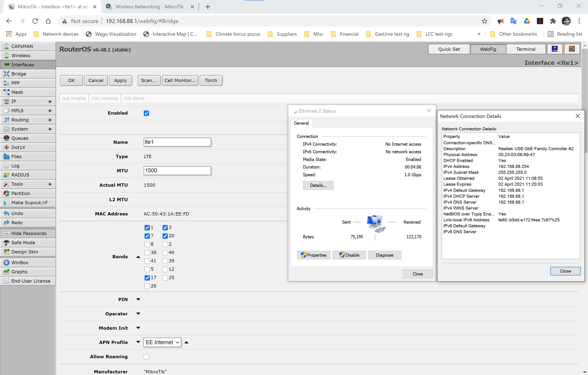Open the Design Skin icon

(7, 252)
